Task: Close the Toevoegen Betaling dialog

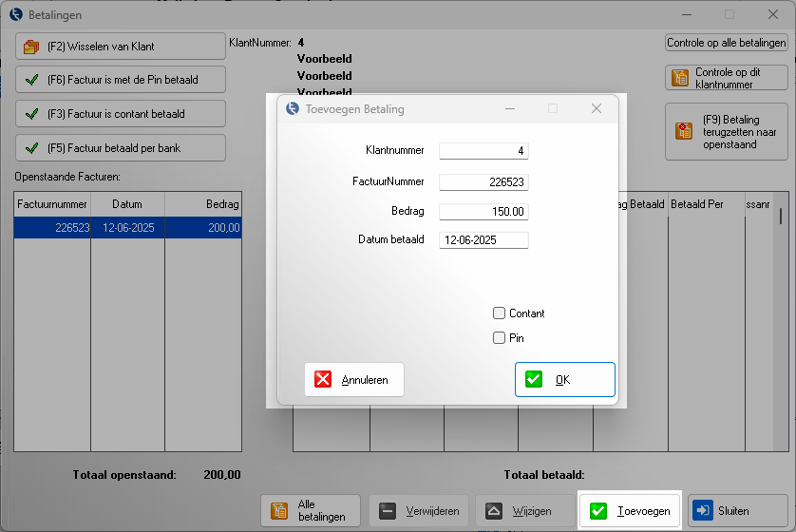Action: click(x=597, y=108)
